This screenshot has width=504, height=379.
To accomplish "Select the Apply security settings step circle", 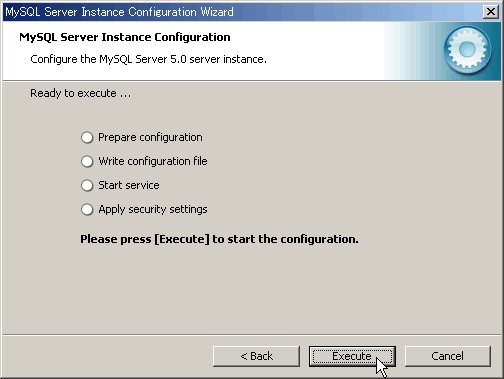I will click(x=87, y=209).
